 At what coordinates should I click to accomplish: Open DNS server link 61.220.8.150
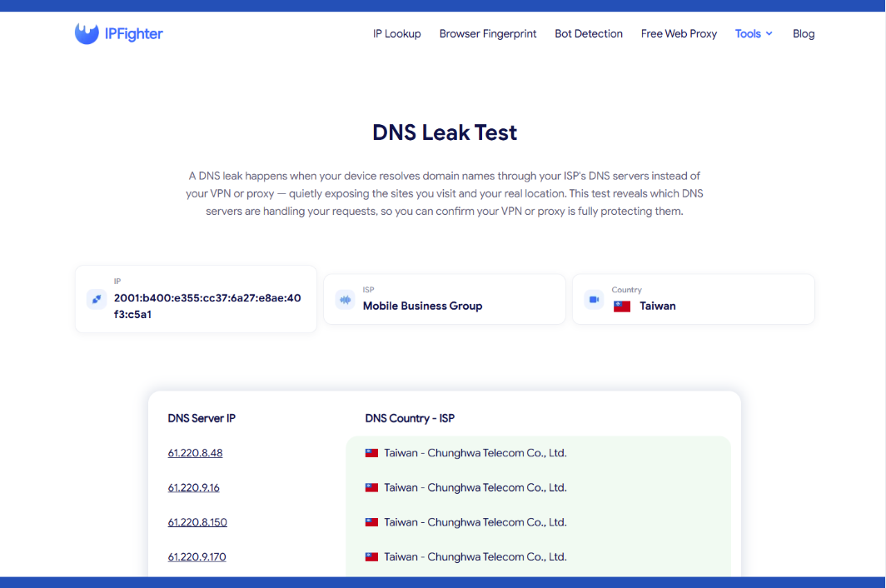point(197,522)
